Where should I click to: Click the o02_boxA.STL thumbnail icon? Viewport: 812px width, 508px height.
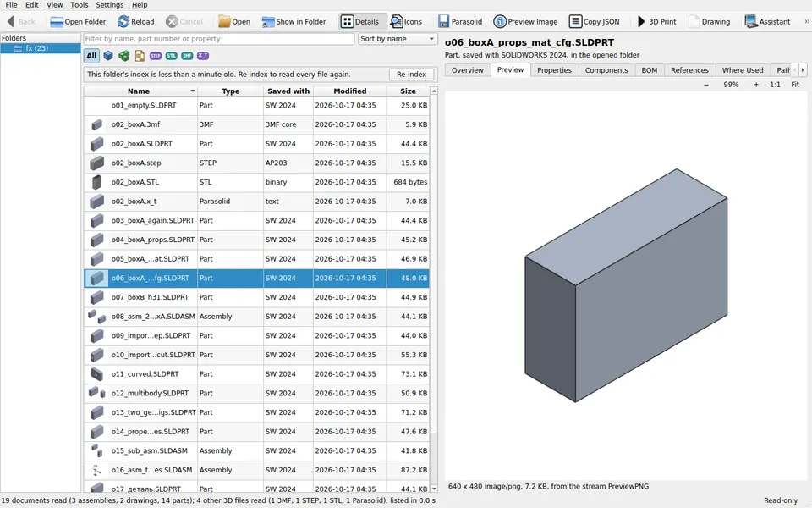[96, 182]
